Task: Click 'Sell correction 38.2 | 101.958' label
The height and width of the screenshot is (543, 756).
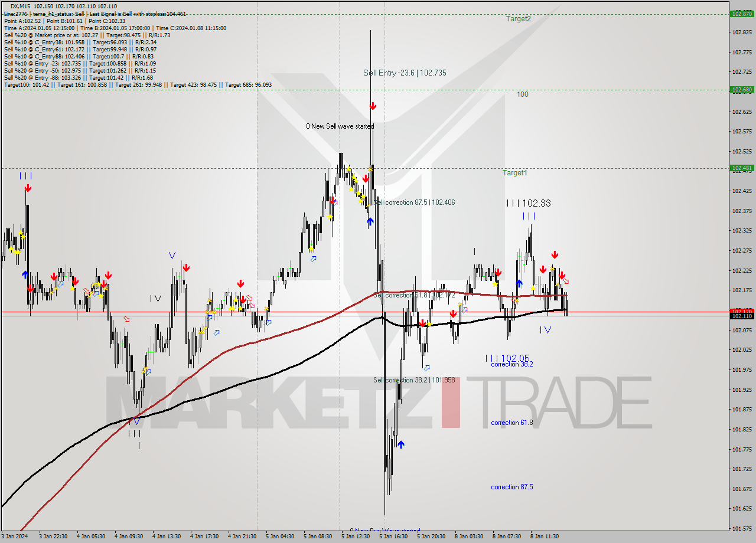Action: point(414,380)
